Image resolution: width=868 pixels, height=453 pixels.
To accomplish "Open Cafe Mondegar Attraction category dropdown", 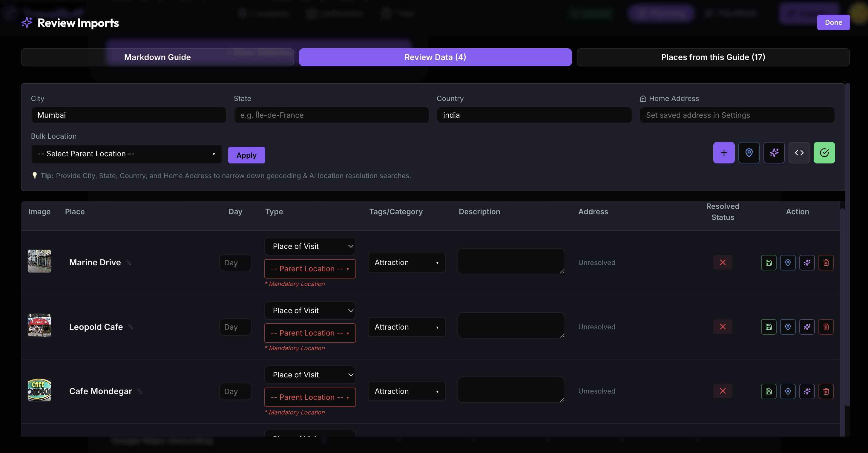I will pos(407,391).
